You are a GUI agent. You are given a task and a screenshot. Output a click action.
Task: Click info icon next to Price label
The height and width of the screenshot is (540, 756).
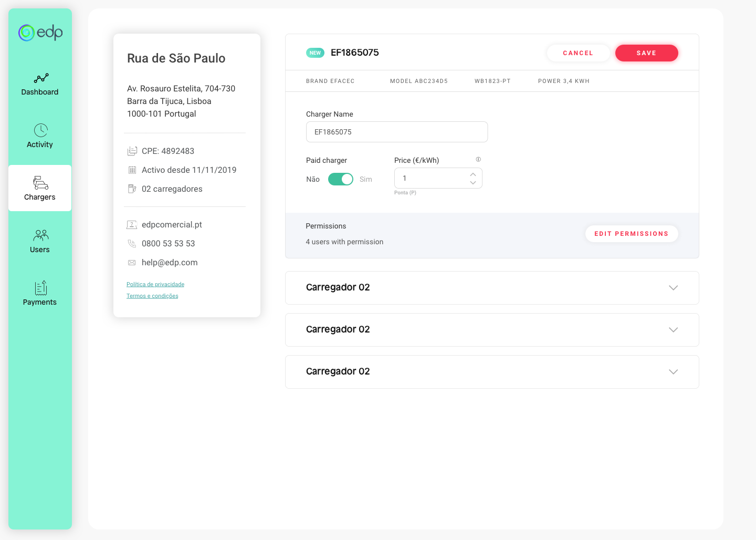[478, 159]
